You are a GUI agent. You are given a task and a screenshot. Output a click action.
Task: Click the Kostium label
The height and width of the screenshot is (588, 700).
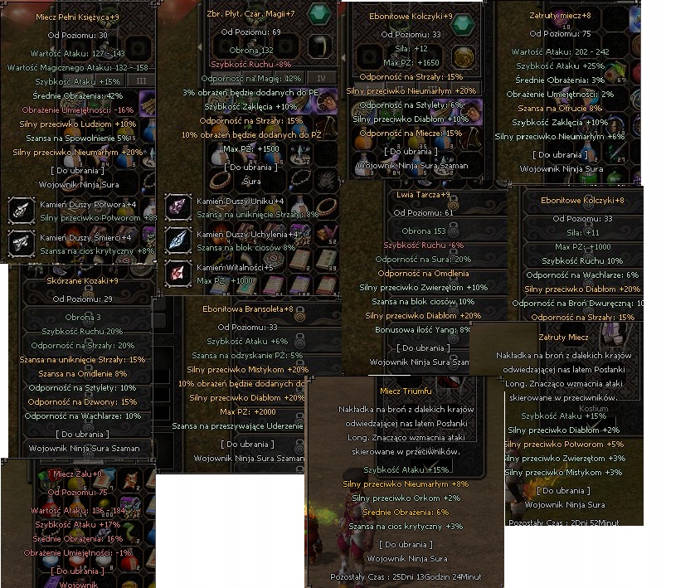tap(593, 408)
